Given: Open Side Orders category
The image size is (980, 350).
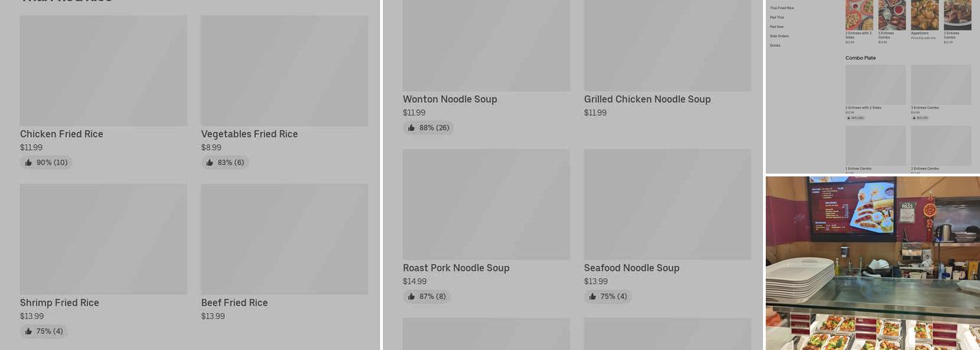Looking at the screenshot, I should click(x=779, y=36).
